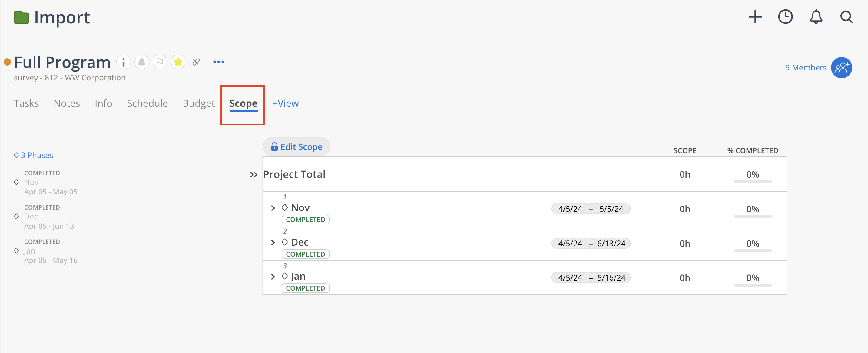Click the Project Total row title

(294, 174)
